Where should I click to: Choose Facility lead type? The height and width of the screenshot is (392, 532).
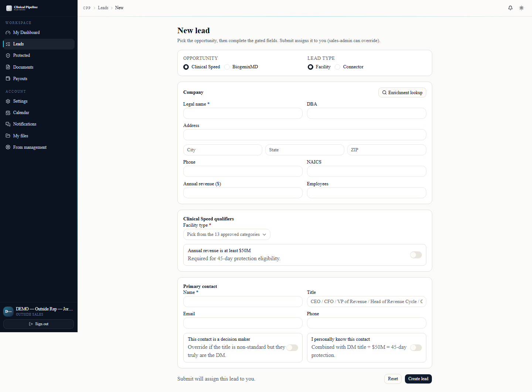(x=310, y=67)
